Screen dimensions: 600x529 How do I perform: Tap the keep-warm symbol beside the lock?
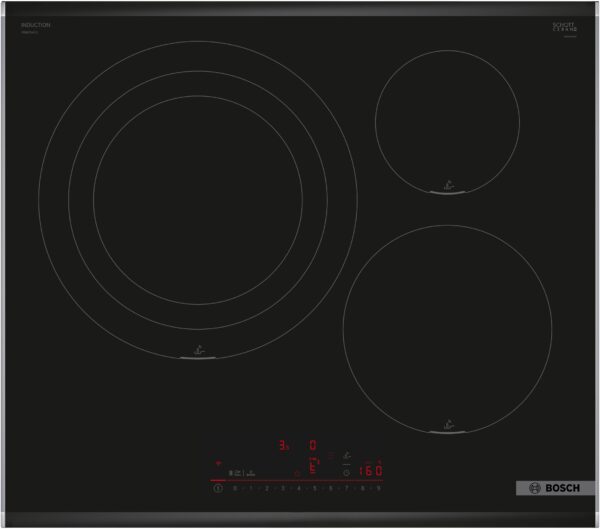(x=251, y=473)
